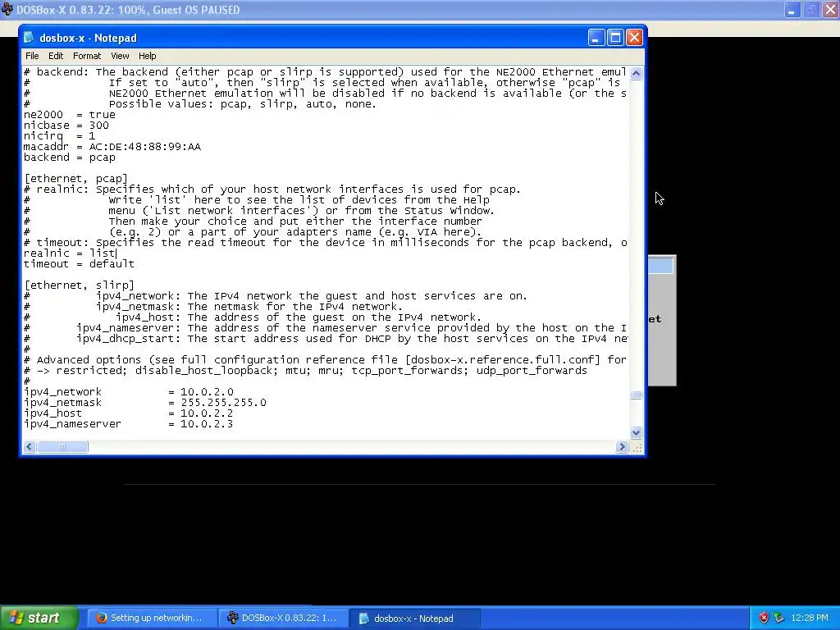Switch to DOSBox-X taskbar item
This screenshot has height=630, width=840.
[284, 619]
